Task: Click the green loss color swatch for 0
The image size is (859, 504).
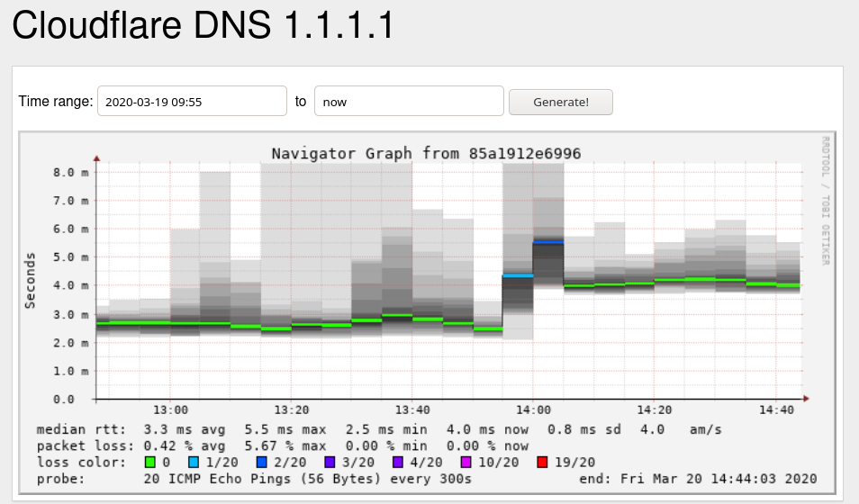Action: coord(150,463)
